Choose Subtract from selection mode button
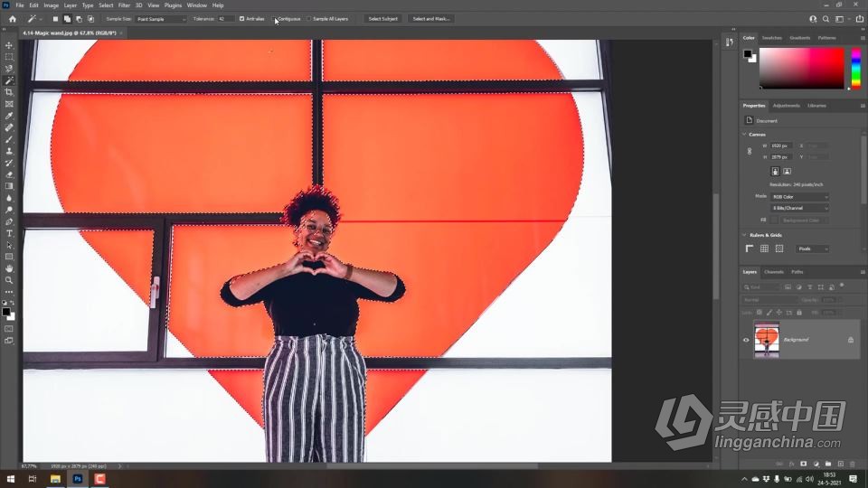868x488 pixels. (80, 19)
